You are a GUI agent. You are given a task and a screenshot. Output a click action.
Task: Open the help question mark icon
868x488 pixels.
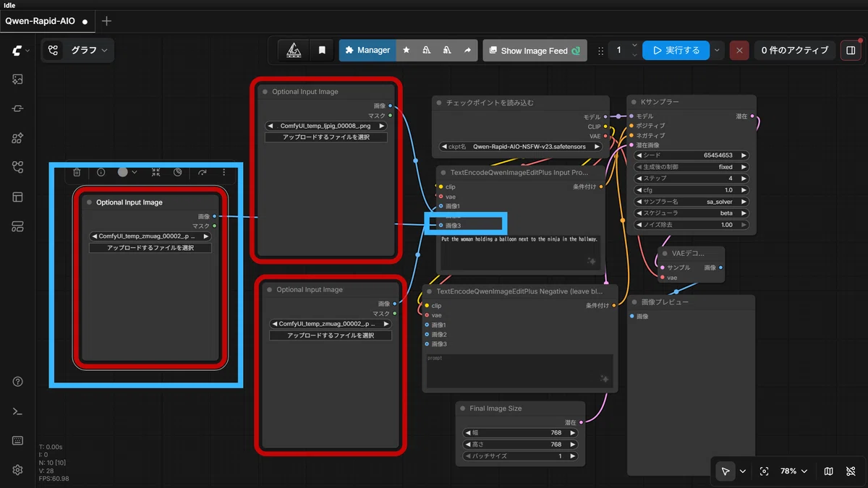pos(18,382)
